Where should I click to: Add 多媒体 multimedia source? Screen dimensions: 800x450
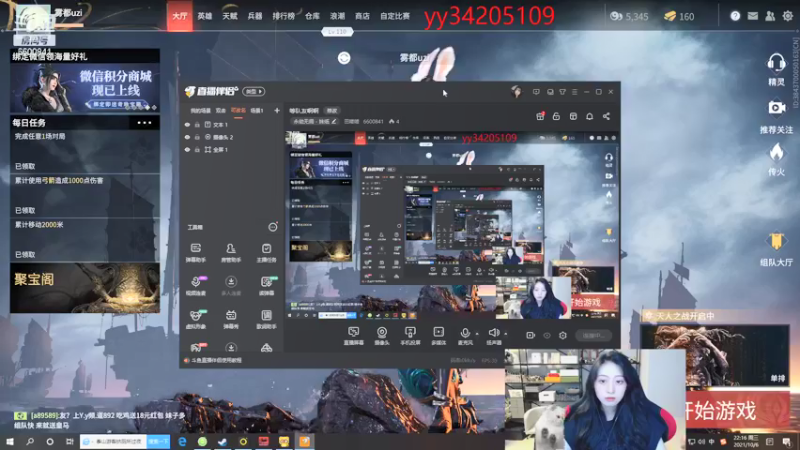click(438, 336)
